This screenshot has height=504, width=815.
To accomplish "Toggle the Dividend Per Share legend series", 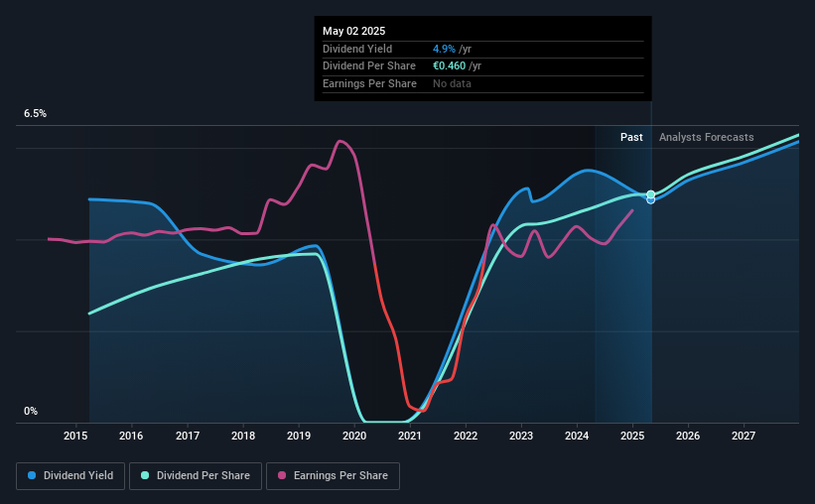I will 196,476.
